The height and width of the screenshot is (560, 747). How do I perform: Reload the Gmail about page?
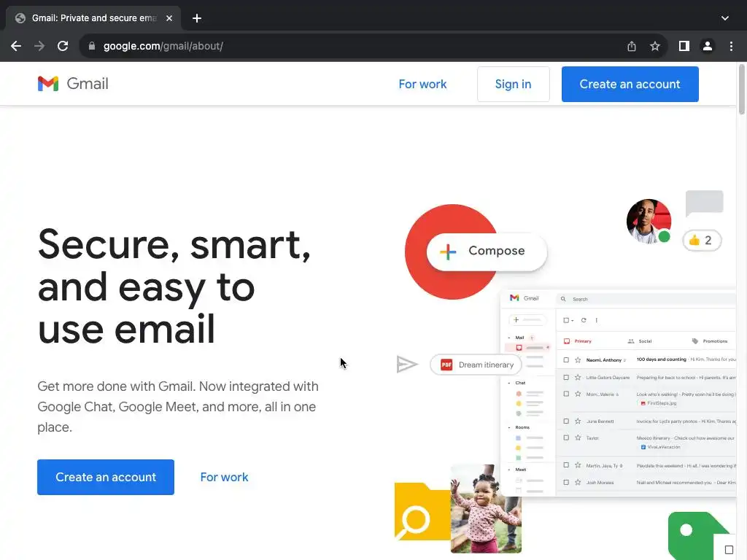(x=63, y=46)
